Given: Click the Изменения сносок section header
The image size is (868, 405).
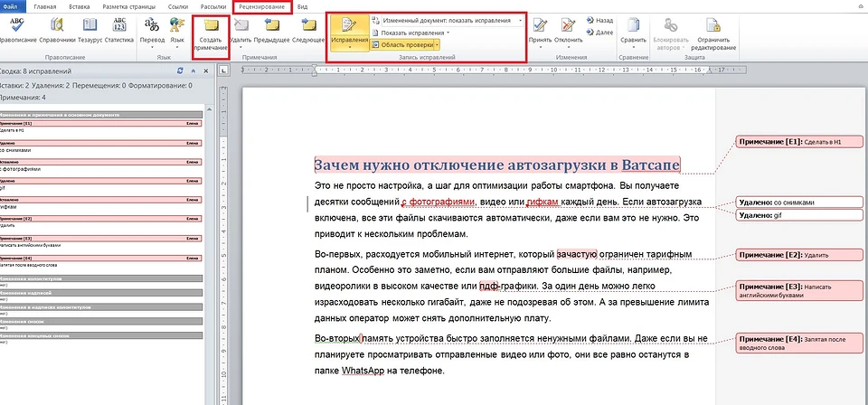Looking at the screenshot, I should click(x=99, y=322).
